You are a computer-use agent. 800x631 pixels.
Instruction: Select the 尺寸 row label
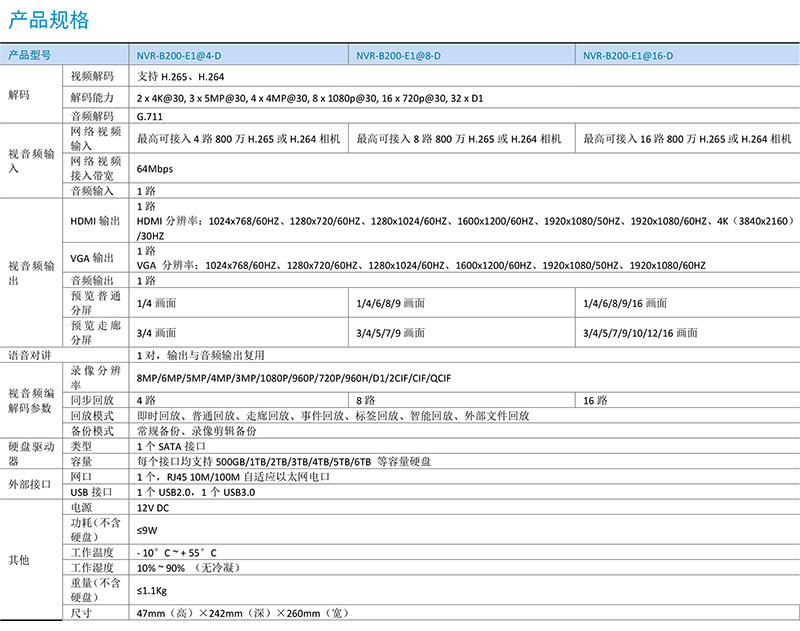pos(81,612)
